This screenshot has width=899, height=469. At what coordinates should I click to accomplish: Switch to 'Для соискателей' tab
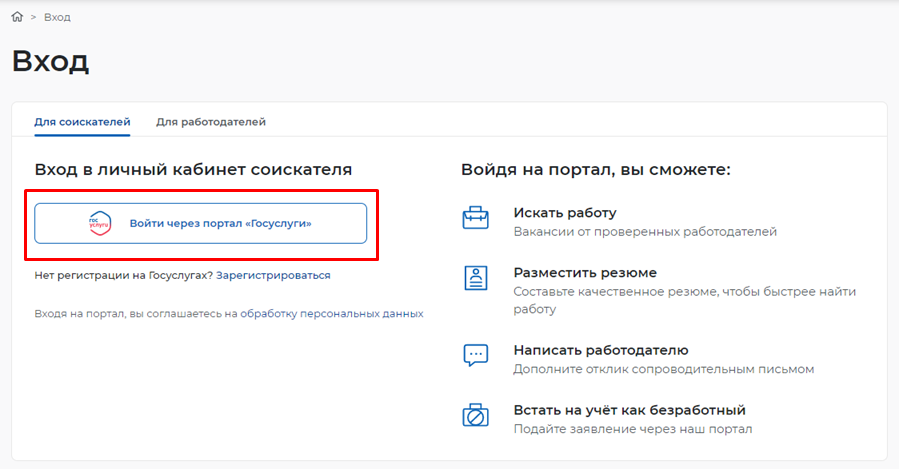pyautogui.click(x=83, y=122)
